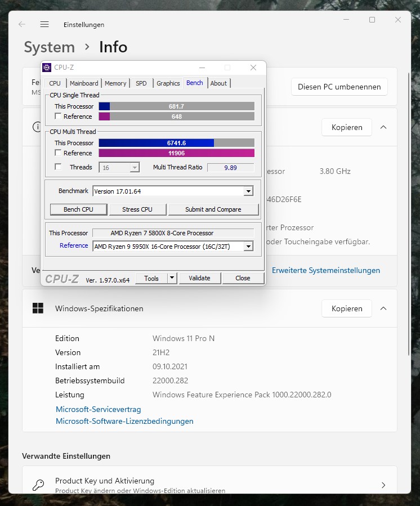Viewport: 420px width, 506px height.
Task: Select the build number 22000.282
Action: [x=170, y=380]
